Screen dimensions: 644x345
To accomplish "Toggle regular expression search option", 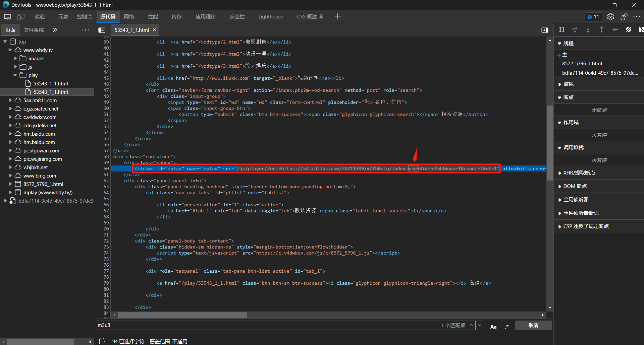I will click(x=507, y=327).
